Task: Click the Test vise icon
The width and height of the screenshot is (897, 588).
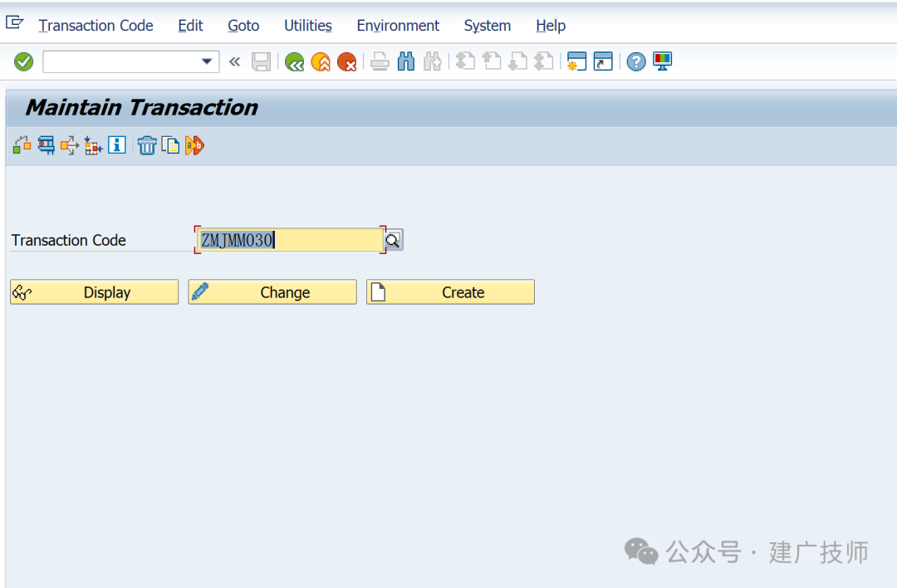Action: pos(46,145)
